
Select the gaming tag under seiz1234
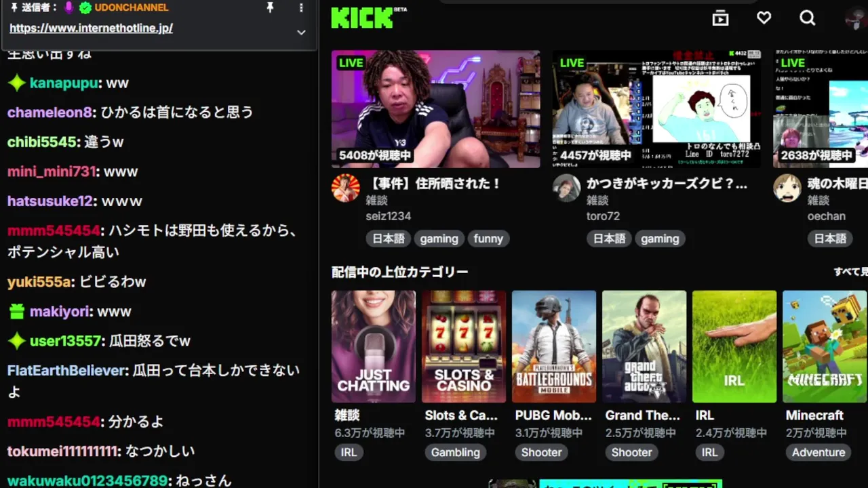[x=439, y=239]
